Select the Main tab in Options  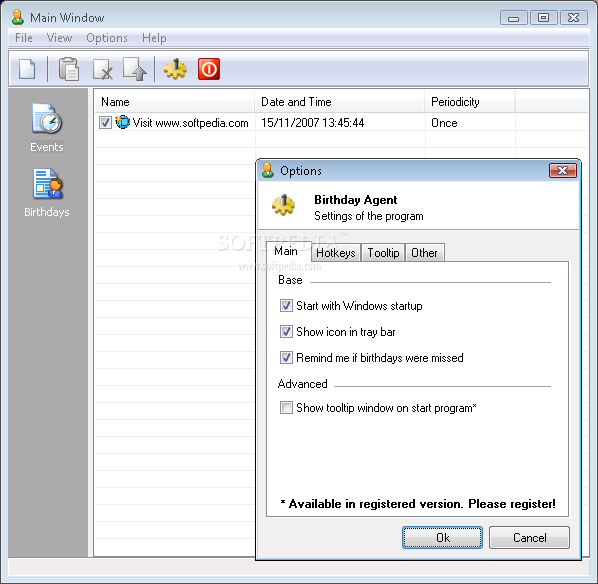[x=289, y=251]
